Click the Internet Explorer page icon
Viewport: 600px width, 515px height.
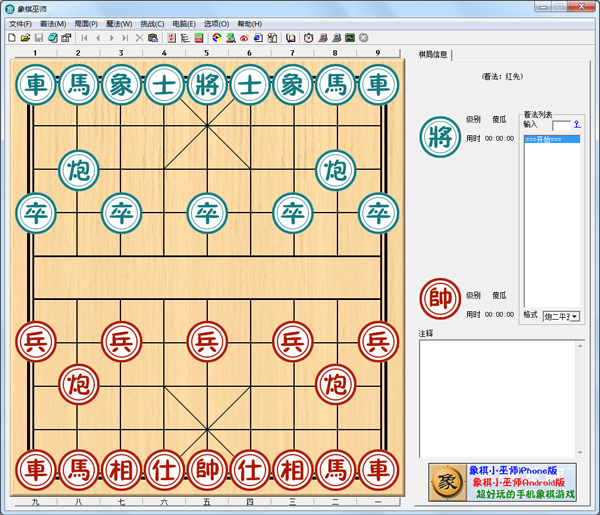coord(258,38)
